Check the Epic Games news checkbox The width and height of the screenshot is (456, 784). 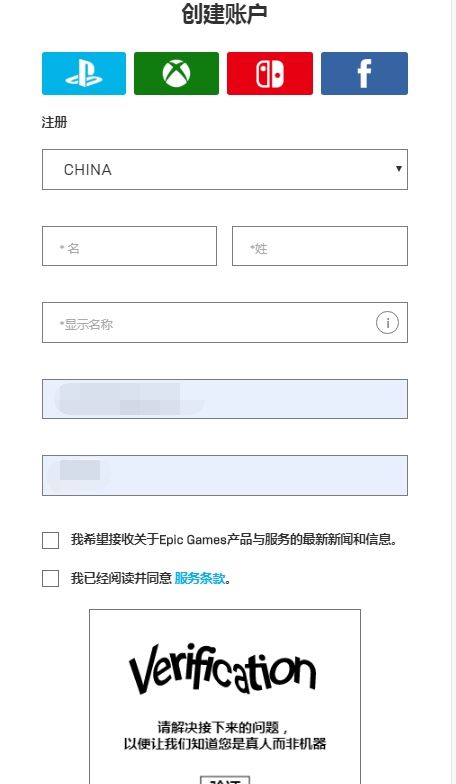pyautogui.click(x=50, y=540)
